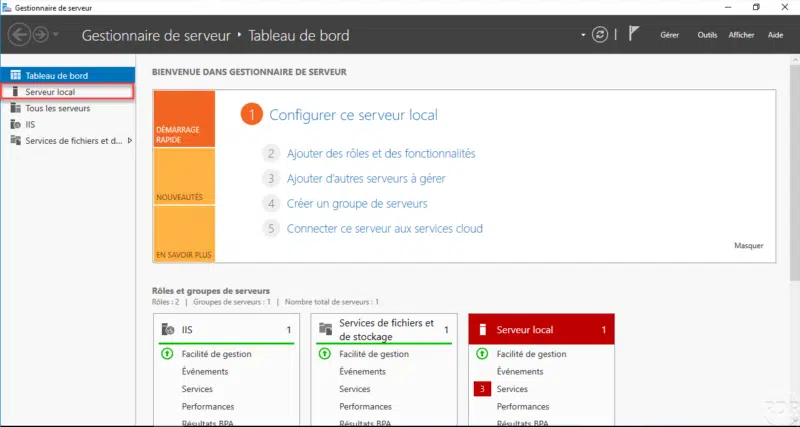
Task: Click green status icon in file services tile
Action: (324, 354)
